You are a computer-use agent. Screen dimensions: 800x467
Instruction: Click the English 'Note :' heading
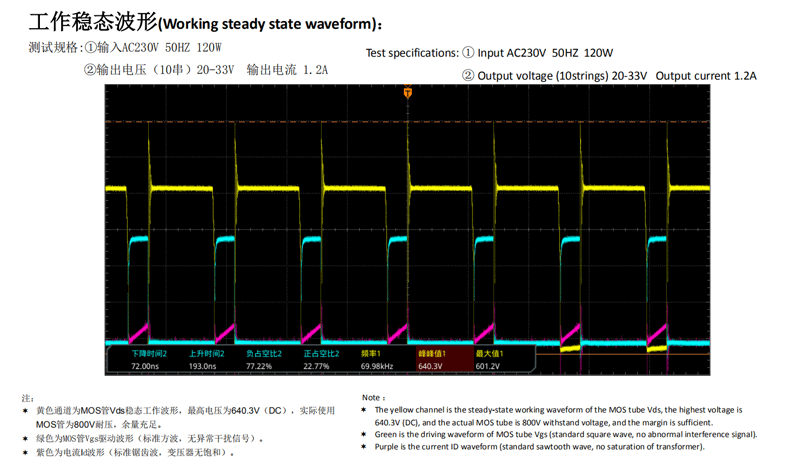click(372, 397)
